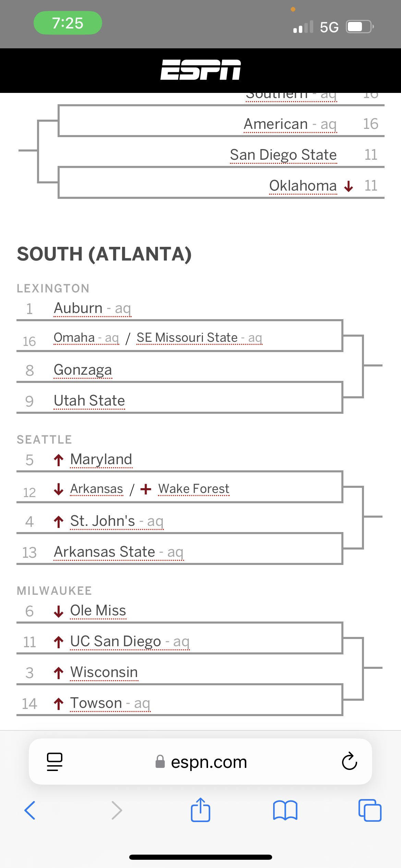Image resolution: width=401 pixels, height=868 pixels.
Task: Open page settings icon in address bar
Action: point(54,762)
